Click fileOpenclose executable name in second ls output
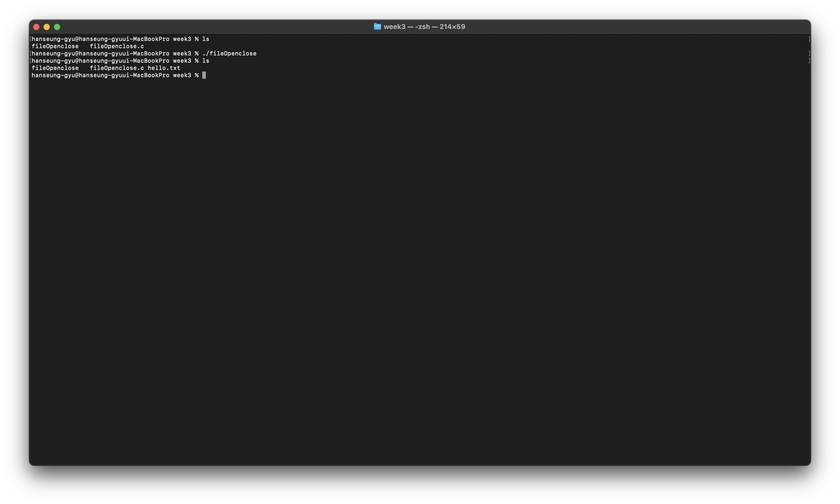This screenshot has height=504, width=840. point(55,68)
